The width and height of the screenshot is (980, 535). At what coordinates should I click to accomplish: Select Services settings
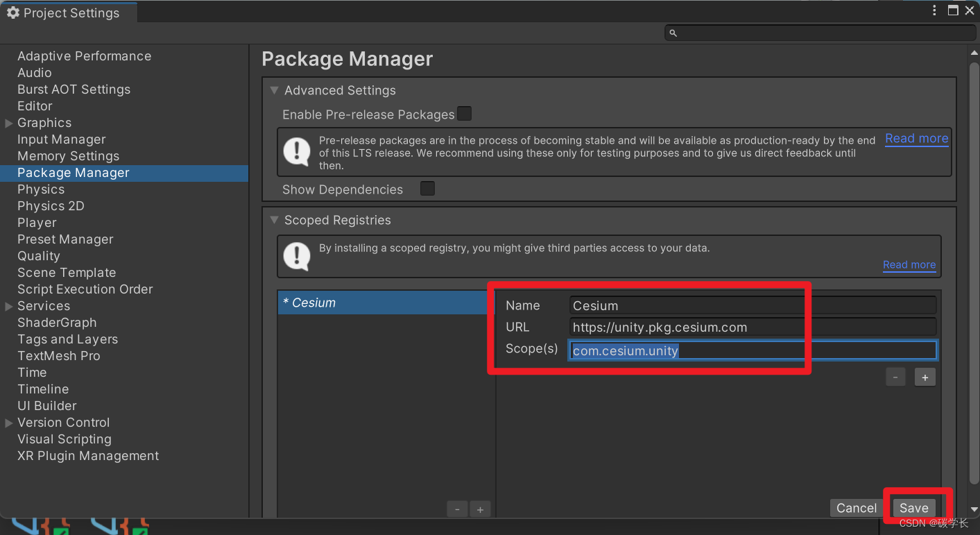[x=44, y=306]
